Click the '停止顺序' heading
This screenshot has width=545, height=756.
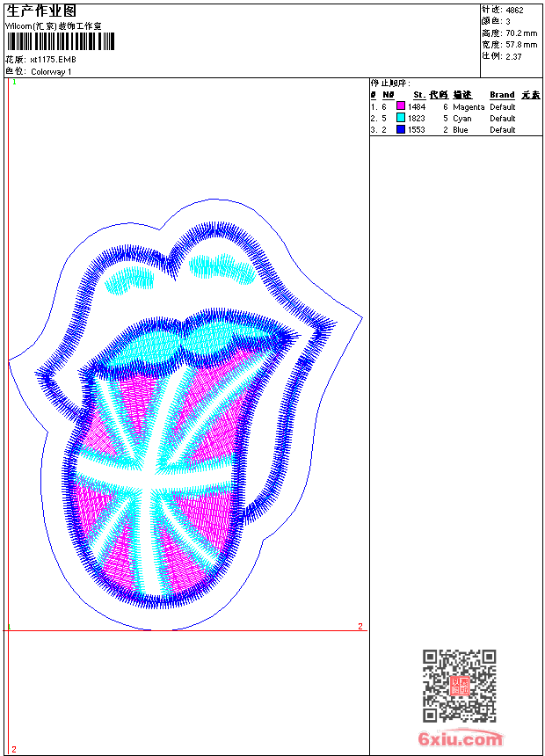[390, 84]
